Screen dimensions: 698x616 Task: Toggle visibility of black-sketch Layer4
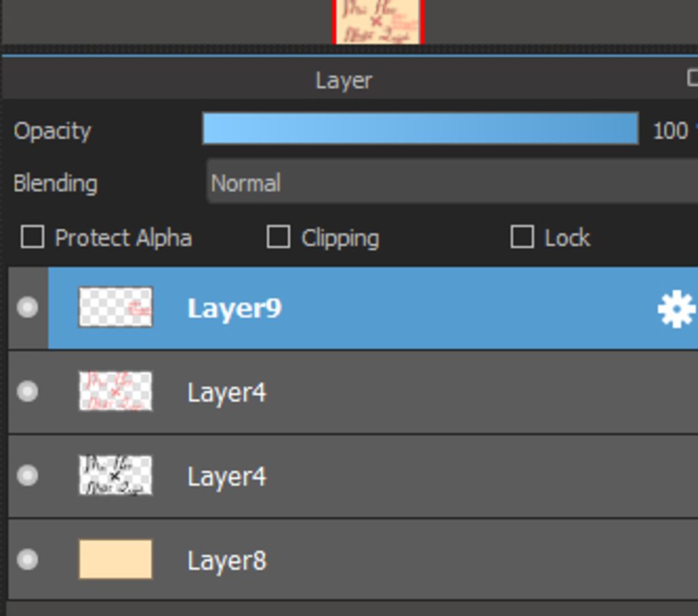tap(27, 476)
